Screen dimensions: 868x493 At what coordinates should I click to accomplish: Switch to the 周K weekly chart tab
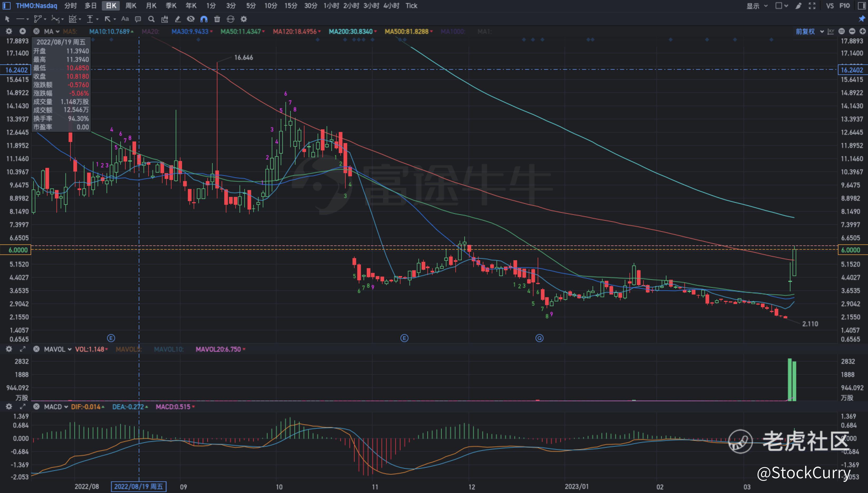pos(131,6)
